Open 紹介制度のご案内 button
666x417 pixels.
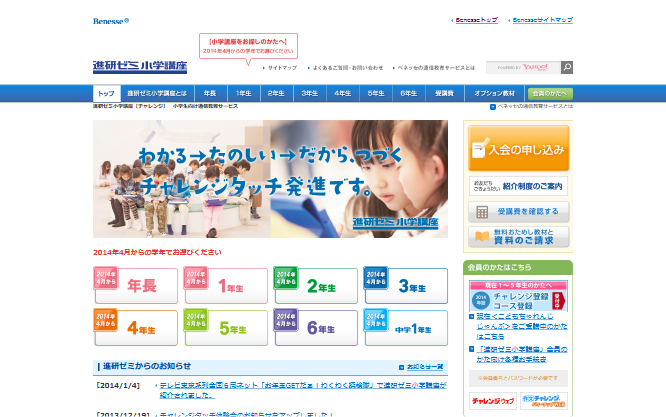pos(518,186)
